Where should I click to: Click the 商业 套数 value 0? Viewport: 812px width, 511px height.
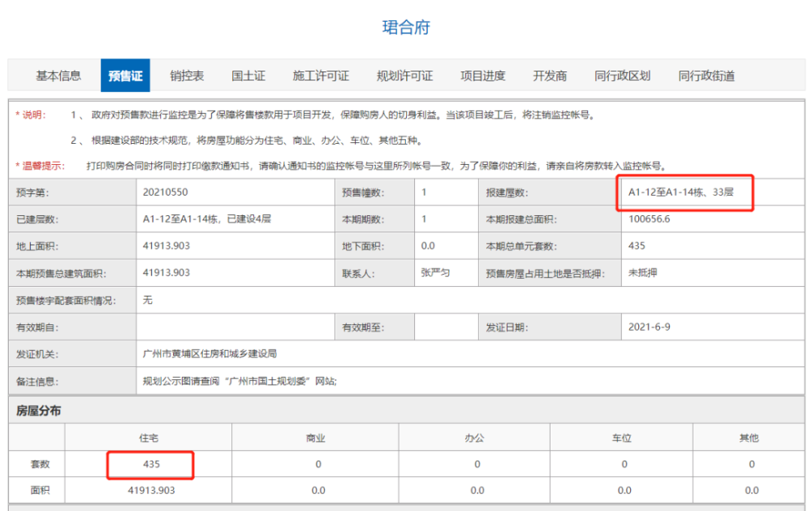(318, 465)
